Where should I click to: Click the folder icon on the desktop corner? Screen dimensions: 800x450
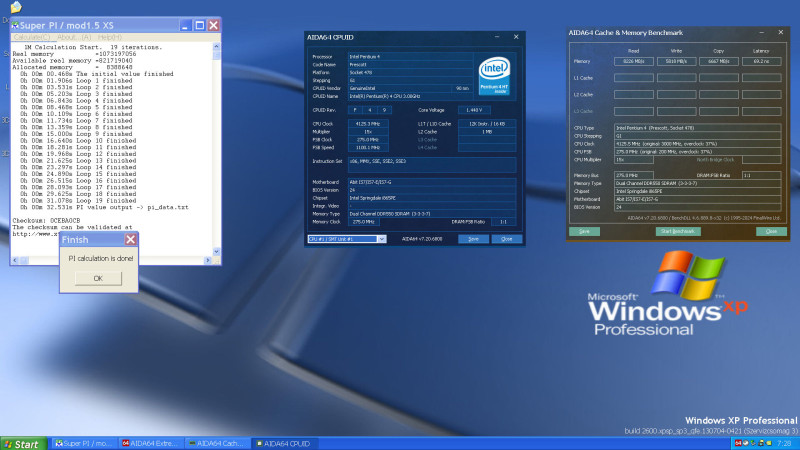(x=15, y=7)
